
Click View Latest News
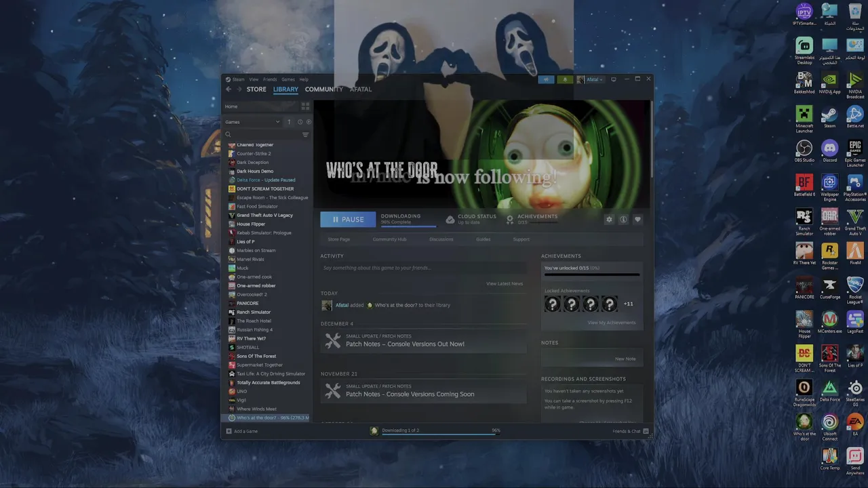point(505,284)
